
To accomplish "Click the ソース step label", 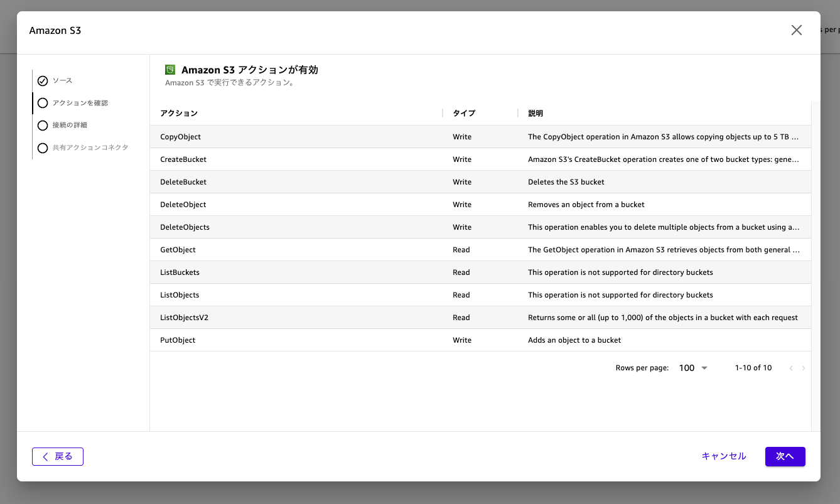I will point(62,81).
